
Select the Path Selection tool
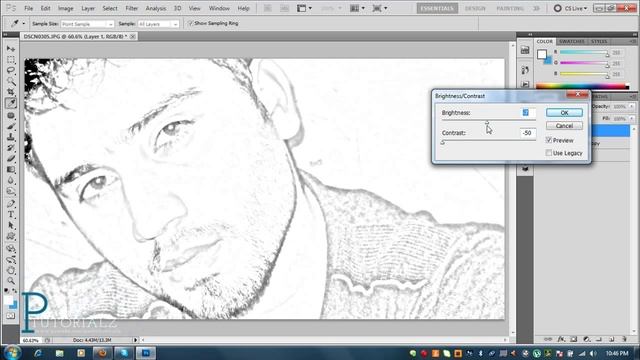point(11,225)
